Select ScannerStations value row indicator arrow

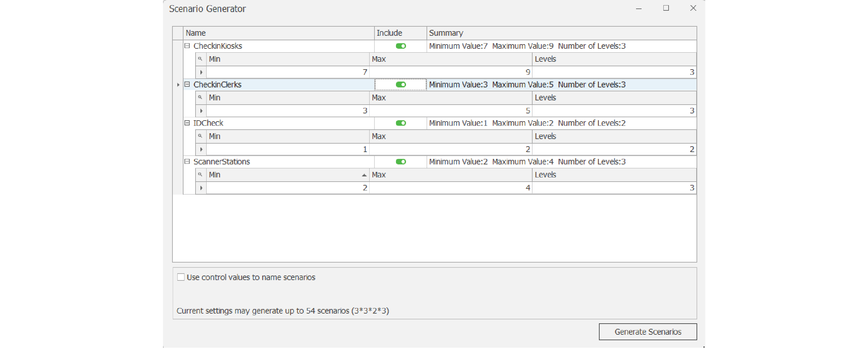pos(201,188)
